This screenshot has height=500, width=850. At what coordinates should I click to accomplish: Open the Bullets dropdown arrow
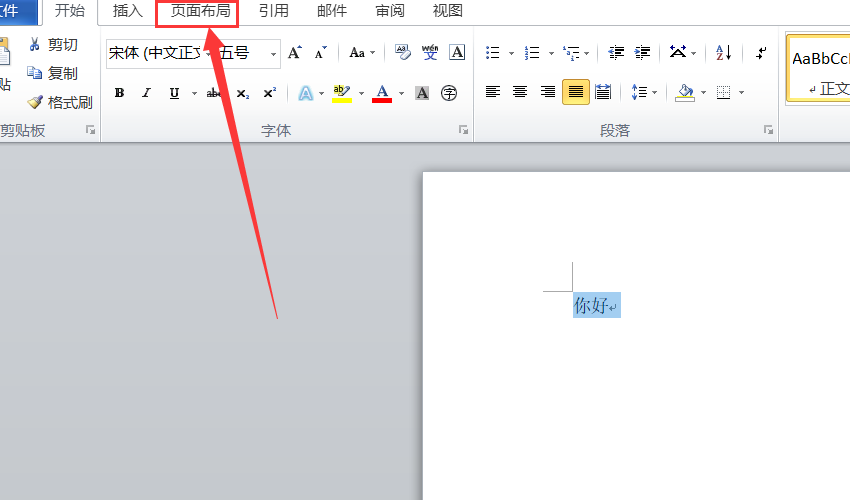coord(511,53)
